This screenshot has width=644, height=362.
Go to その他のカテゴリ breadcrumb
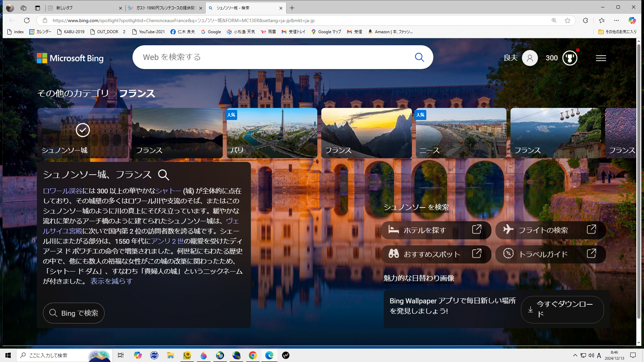[x=73, y=93]
